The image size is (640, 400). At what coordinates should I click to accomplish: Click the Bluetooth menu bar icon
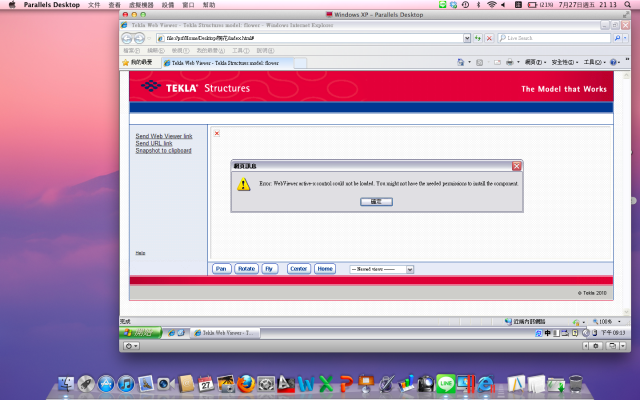(x=478, y=4)
